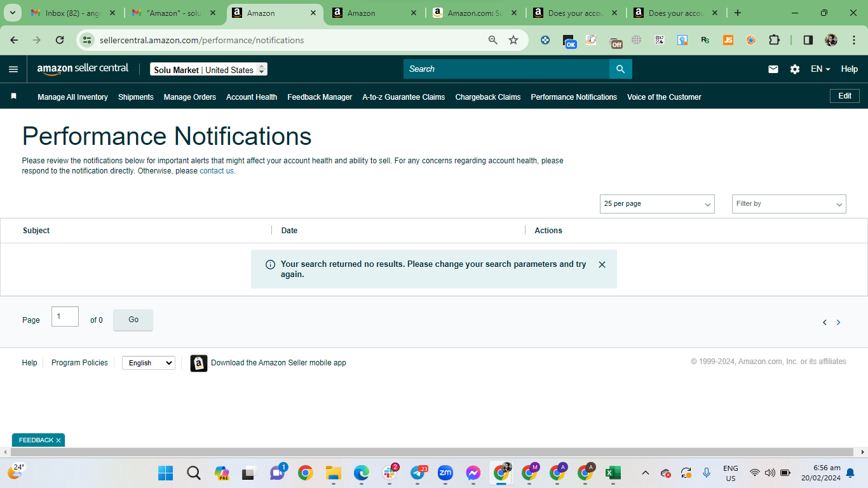Go to the previous page arrow
Screen dimensions: 868x488
point(825,322)
